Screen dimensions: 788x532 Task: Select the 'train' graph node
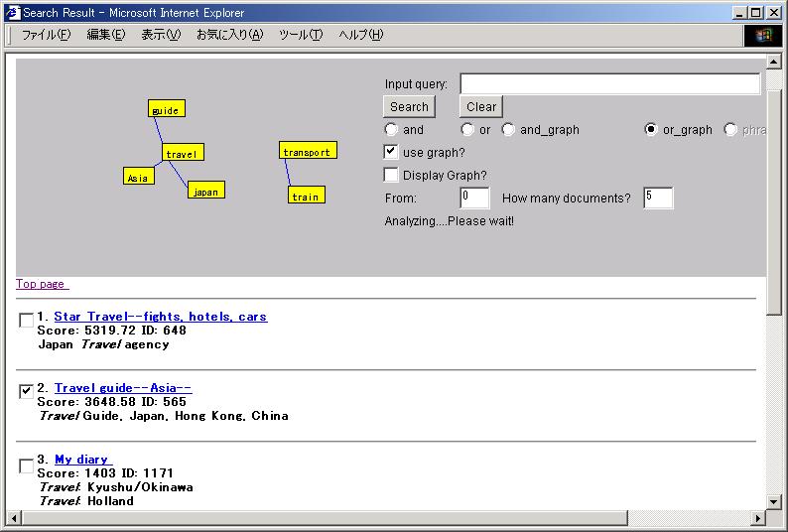coord(306,196)
